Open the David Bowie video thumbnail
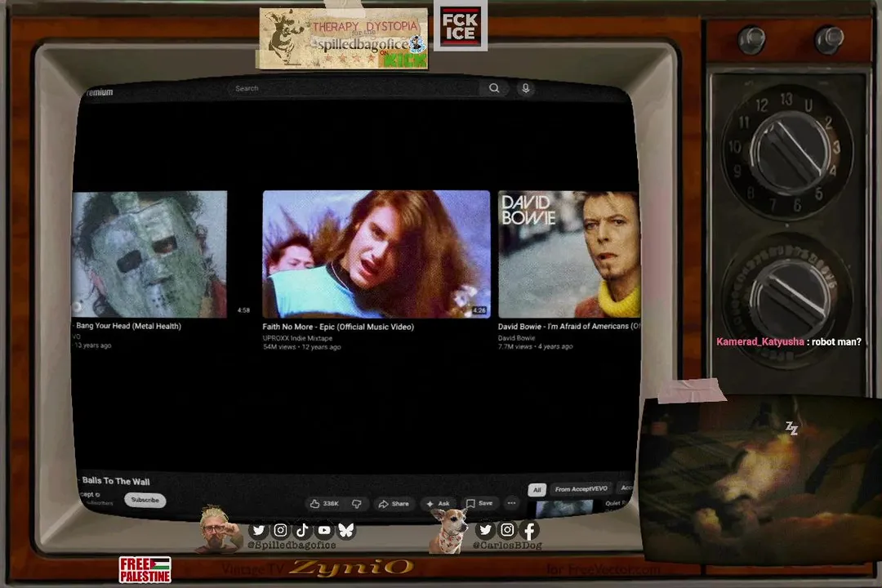Screen dimensions: 882x588 point(568,254)
